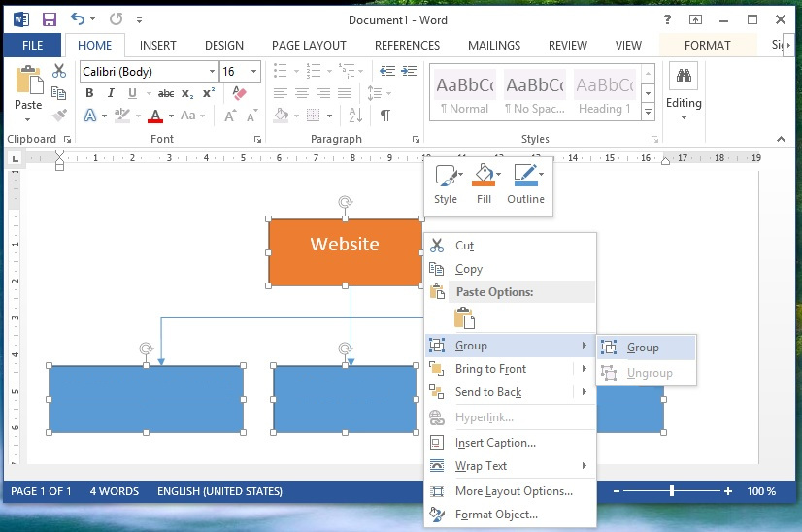Apply subscript formatting
The width and height of the screenshot is (802, 532).
[187, 93]
